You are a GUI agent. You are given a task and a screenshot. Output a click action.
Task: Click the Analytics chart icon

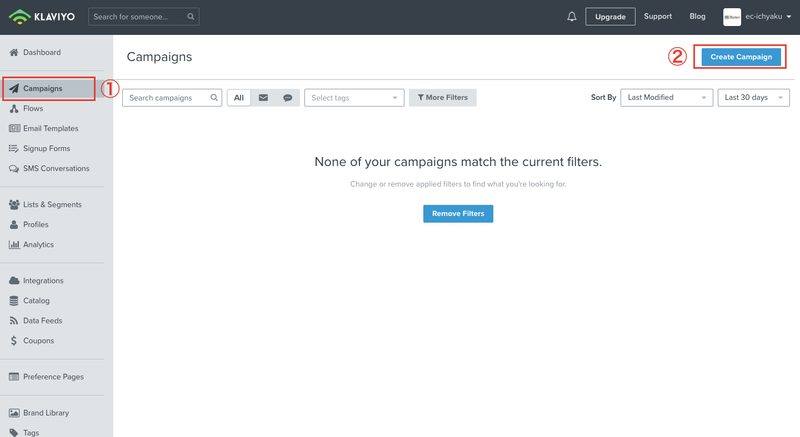tap(14, 244)
